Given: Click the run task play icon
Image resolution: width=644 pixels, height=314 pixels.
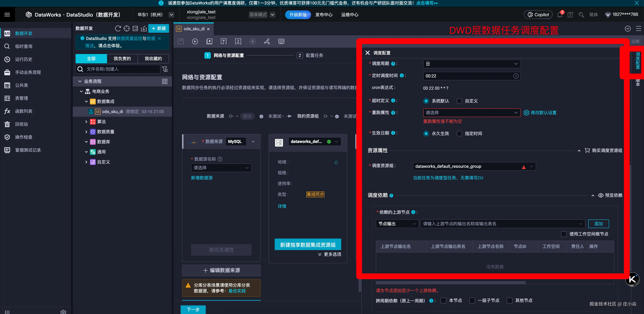Looking at the screenshot, I should click(x=195, y=42).
